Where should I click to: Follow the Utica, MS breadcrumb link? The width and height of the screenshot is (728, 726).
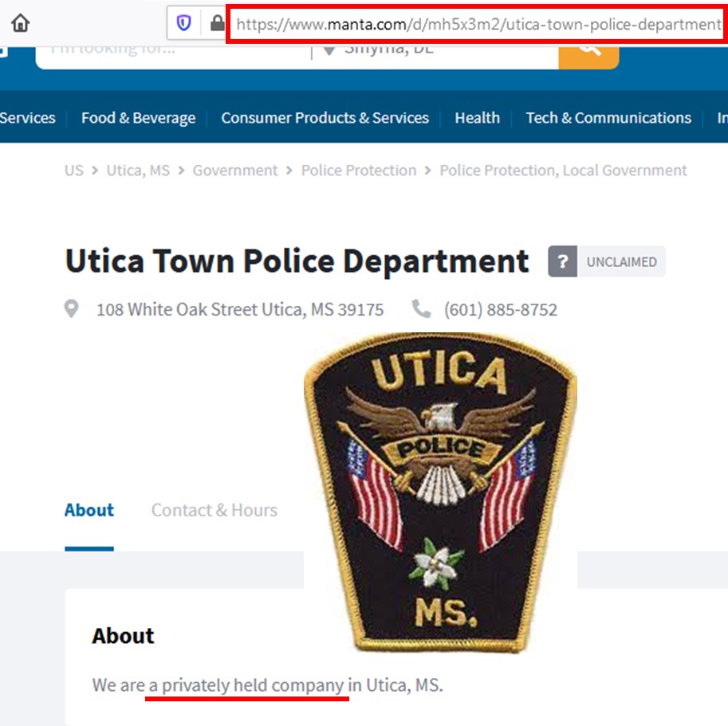138,170
